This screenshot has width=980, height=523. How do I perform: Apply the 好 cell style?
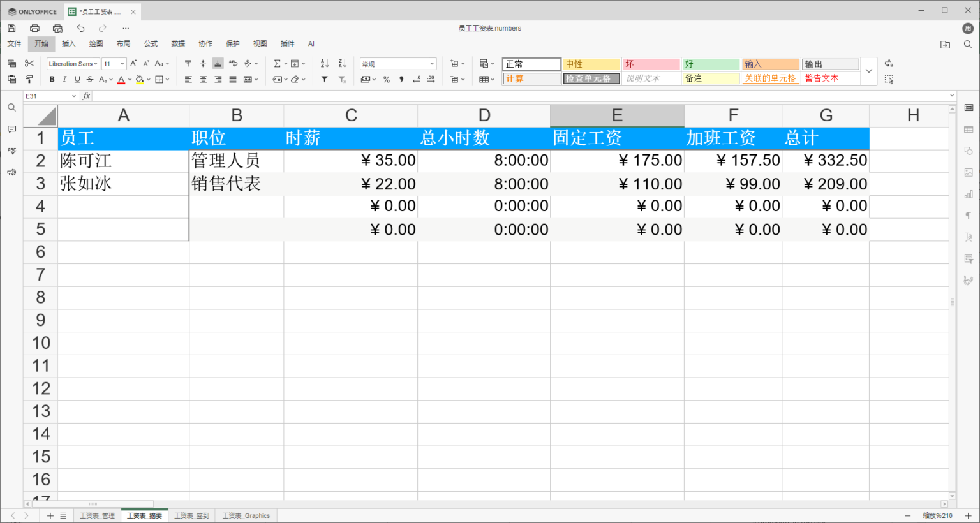pyautogui.click(x=710, y=63)
